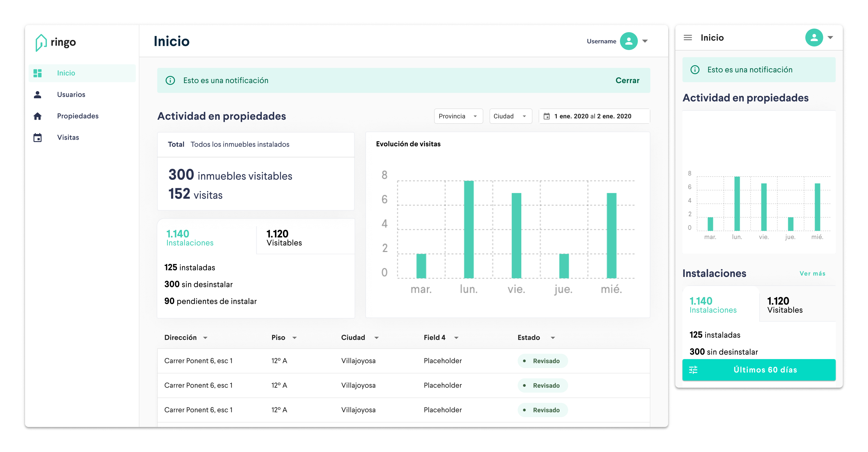Click the '300 inmuebles visitables' text

[x=230, y=175]
